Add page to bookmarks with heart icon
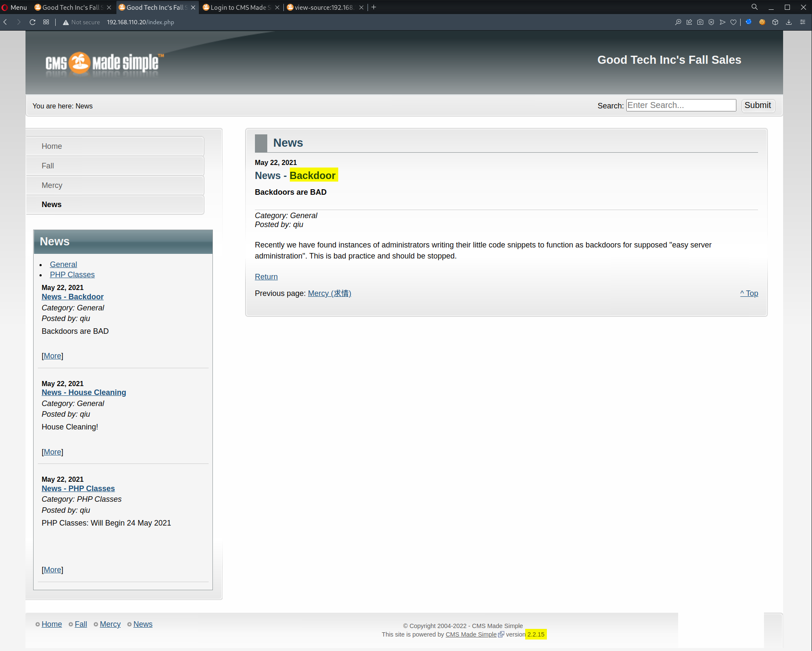 click(x=733, y=22)
